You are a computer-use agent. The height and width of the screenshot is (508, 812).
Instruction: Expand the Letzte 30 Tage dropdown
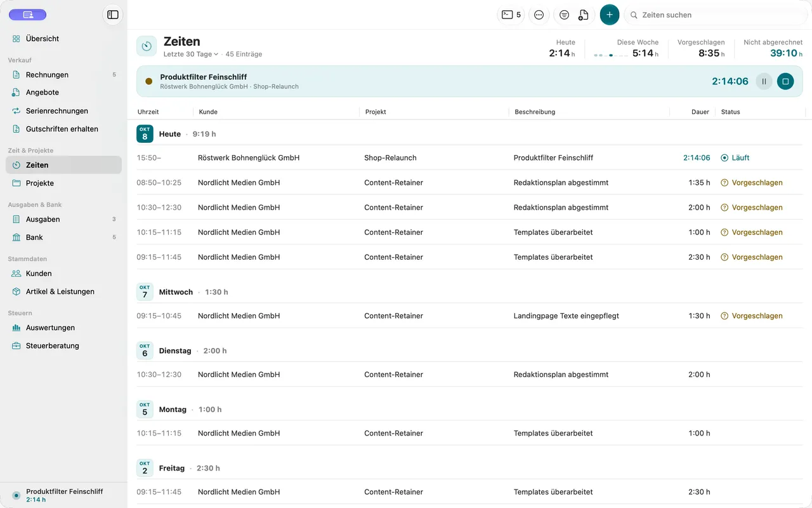click(x=191, y=54)
